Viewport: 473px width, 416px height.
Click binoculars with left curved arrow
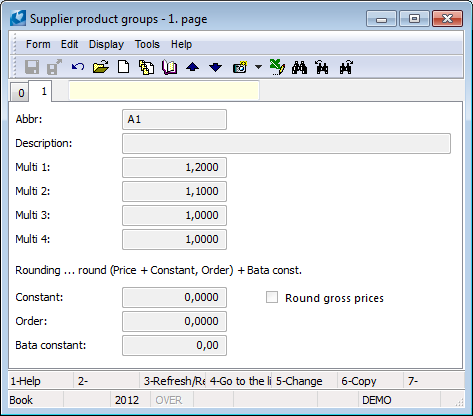[x=322, y=67]
